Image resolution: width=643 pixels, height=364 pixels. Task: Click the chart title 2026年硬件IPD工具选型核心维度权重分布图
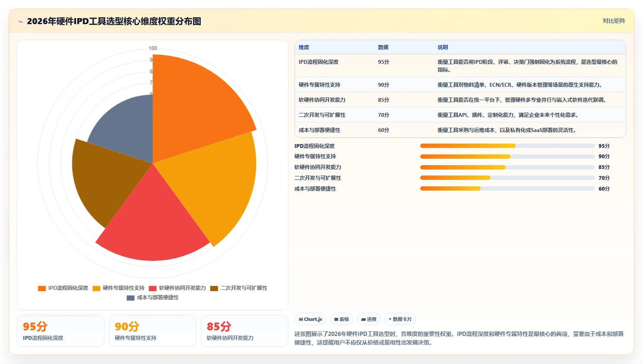114,21
